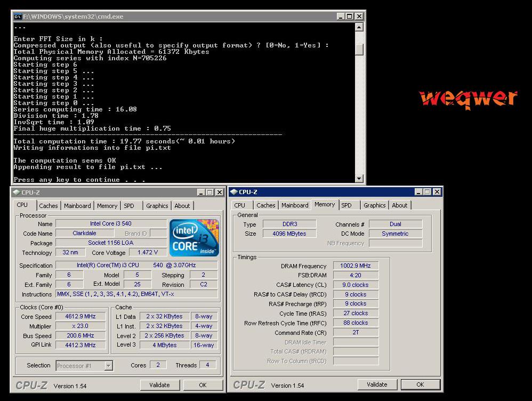This screenshot has width=532, height=401.
Task: Click the 2T command rate value
Action: (356, 332)
